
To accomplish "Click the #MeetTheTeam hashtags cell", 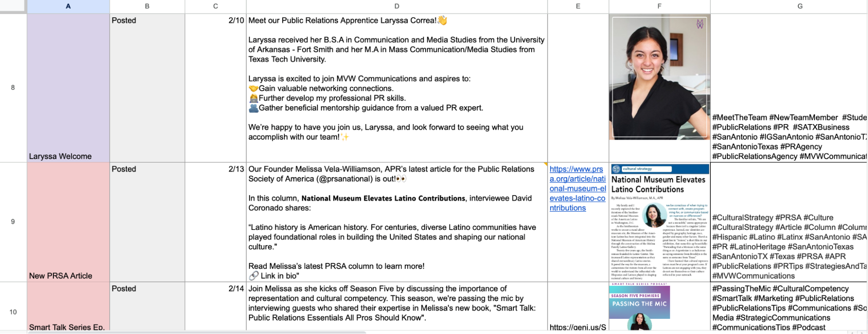I will click(x=789, y=88).
